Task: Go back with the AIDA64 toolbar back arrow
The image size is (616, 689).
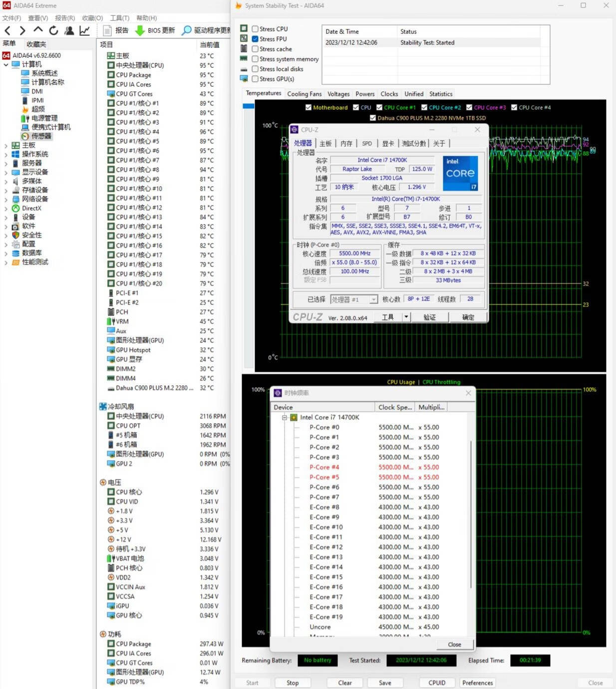Action: pyautogui.click(x=7, y=30)
